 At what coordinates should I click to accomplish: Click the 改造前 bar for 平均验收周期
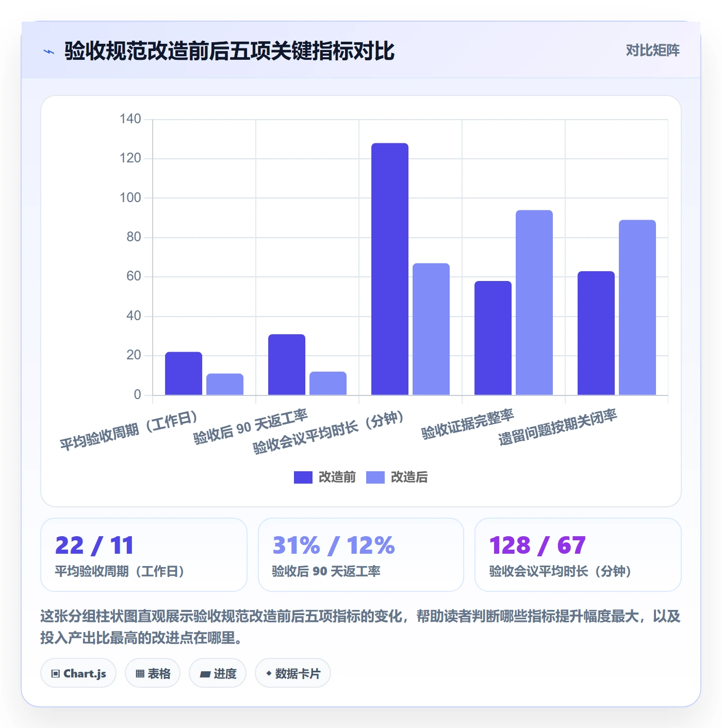tap(184, 373)
